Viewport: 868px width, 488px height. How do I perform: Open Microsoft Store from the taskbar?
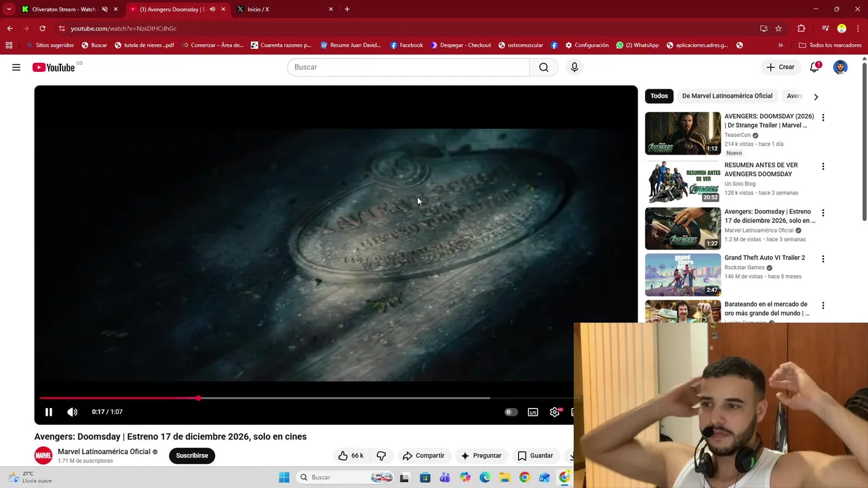[425, 477]
